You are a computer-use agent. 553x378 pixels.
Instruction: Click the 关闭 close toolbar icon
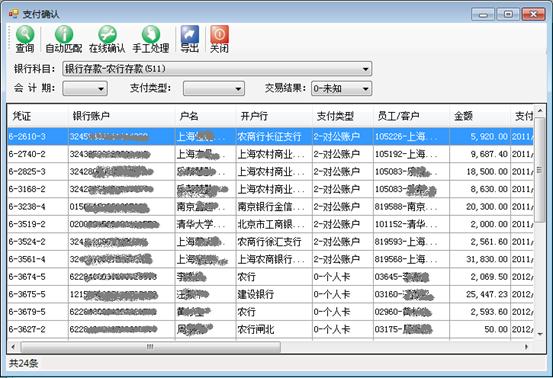pyautogui.click(x=219, y=39)
